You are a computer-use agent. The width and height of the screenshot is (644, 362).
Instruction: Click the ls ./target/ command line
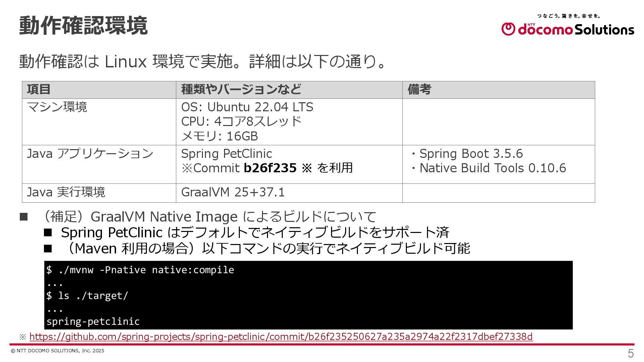pos(87,296)
